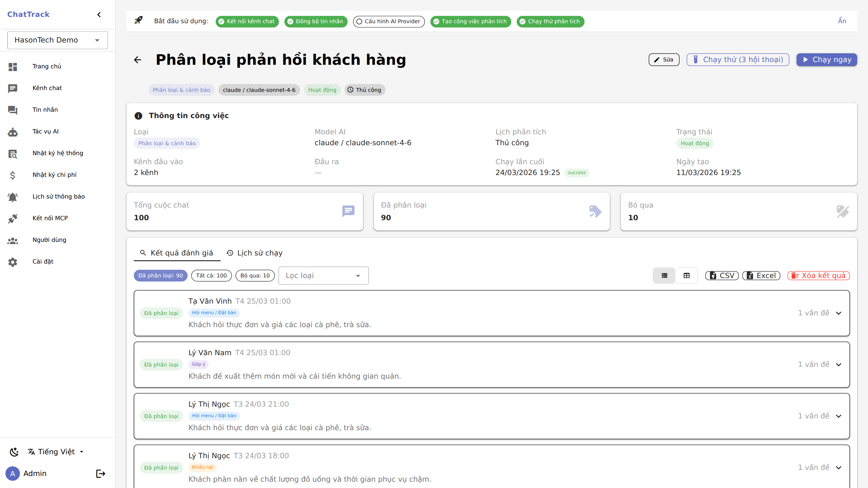Switch to list view layout

(x=664, y=276)
